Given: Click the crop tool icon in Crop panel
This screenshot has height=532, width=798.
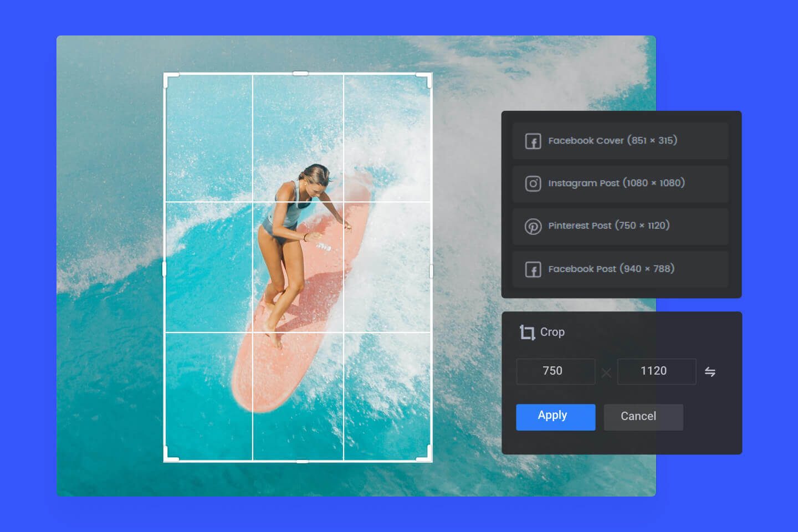Looking at the screenshot, I should point(527,332).
